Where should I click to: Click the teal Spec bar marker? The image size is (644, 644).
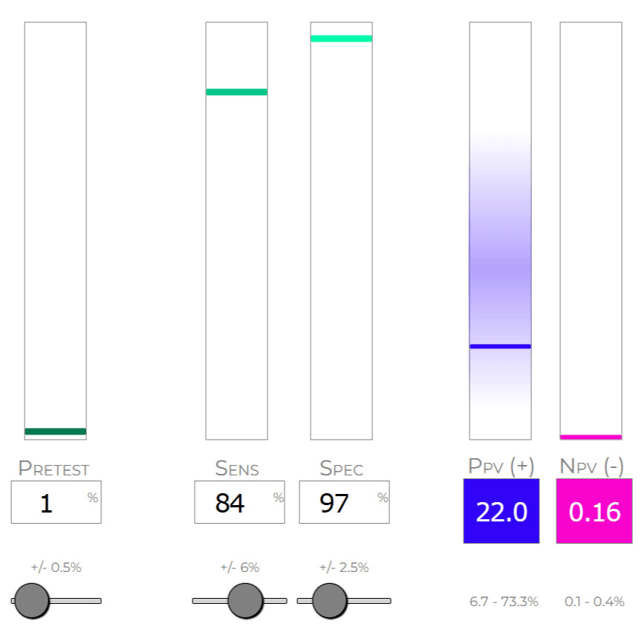coord(341,39)
